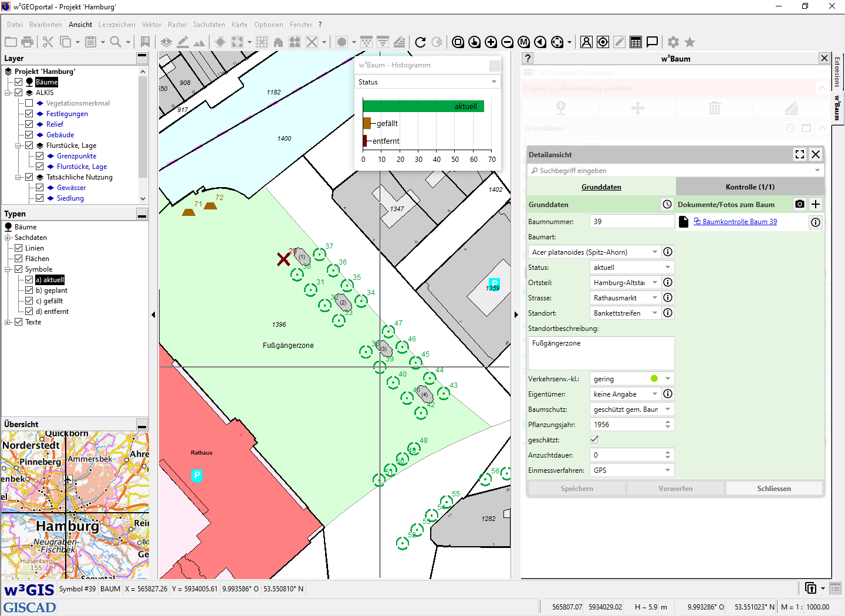Click the zoom window square-in-circle icon
Screen dimensions: 845x616
point(458,42)
